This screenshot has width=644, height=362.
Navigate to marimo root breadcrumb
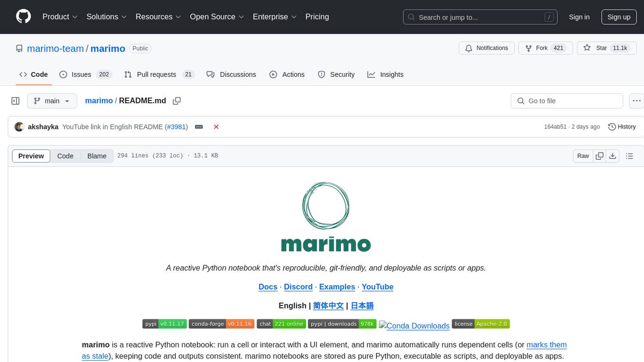[x=99, y=100]
